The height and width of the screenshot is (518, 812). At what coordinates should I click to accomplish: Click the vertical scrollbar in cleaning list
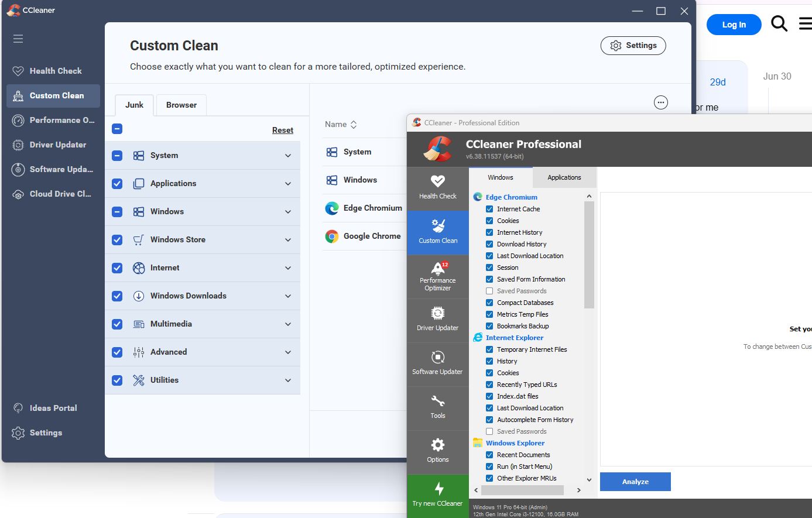click(x=589, y=255)
